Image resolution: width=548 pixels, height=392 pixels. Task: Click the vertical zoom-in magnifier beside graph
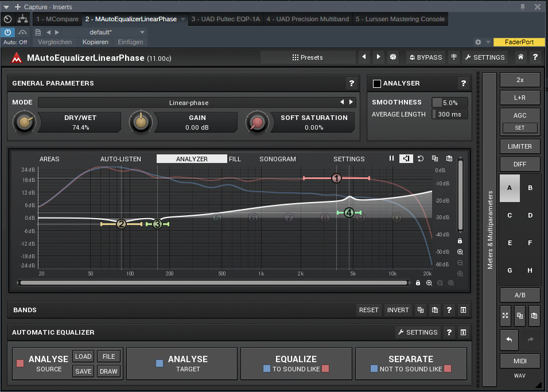pos(460,252)
